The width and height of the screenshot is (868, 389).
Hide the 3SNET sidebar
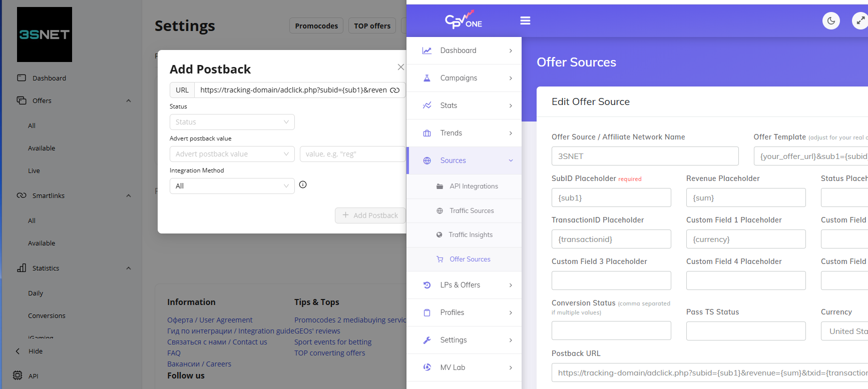35,351
